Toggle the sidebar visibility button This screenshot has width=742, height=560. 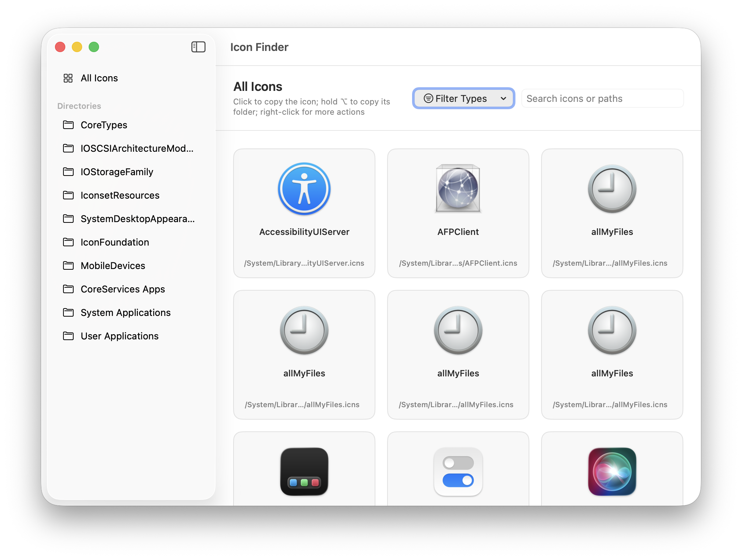pyautogui.click(x=198, y=47)
